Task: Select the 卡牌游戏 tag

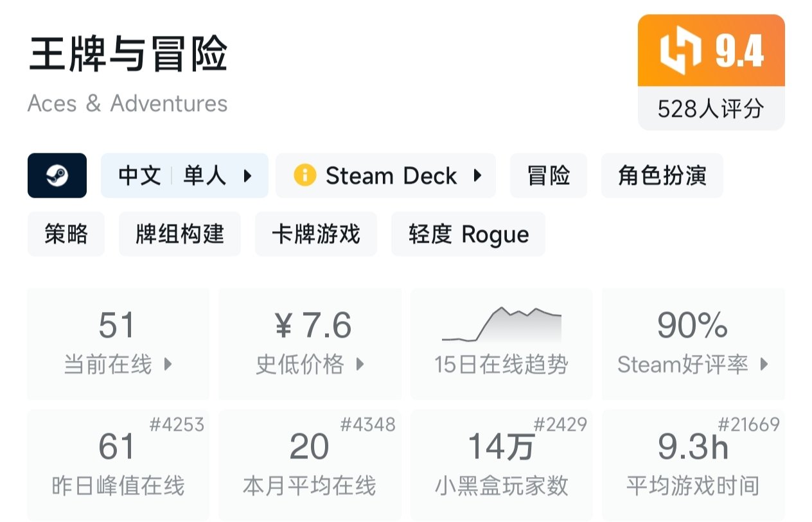Action: point(315,234)
